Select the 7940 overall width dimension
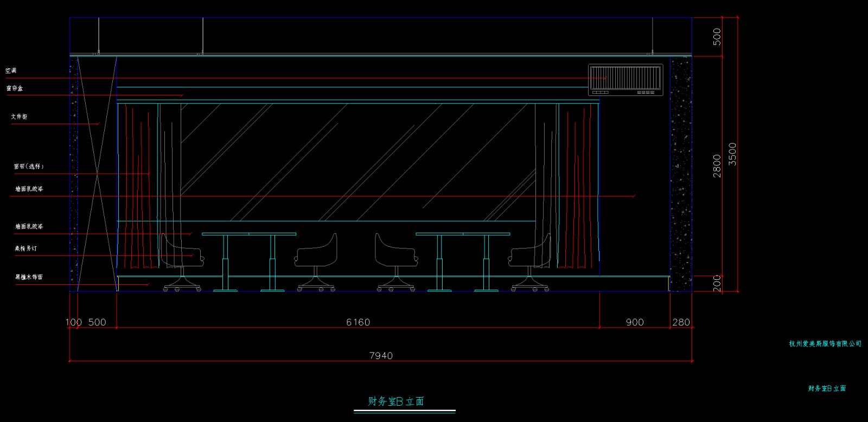The image size is (868, 422). pos(381,356)
